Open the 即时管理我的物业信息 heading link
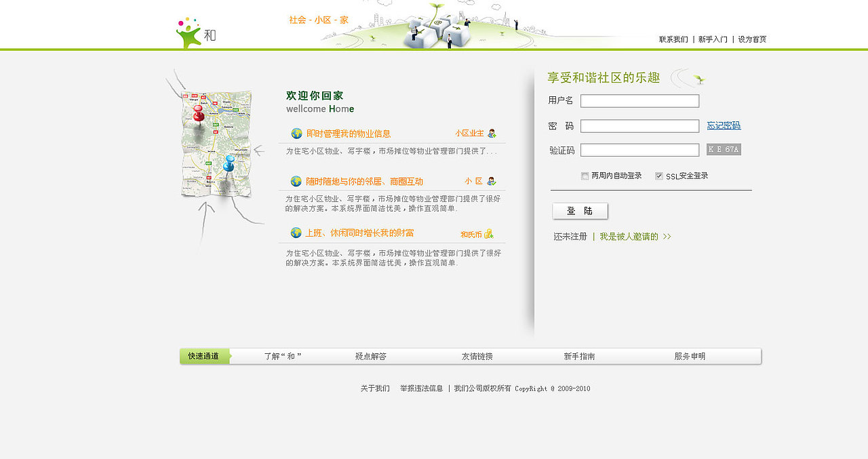The image size is (868, 459). (x=349, y=134)
